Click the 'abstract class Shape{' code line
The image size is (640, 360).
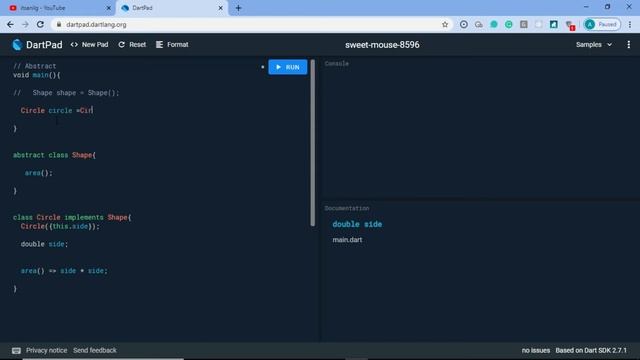coord(54,155)
